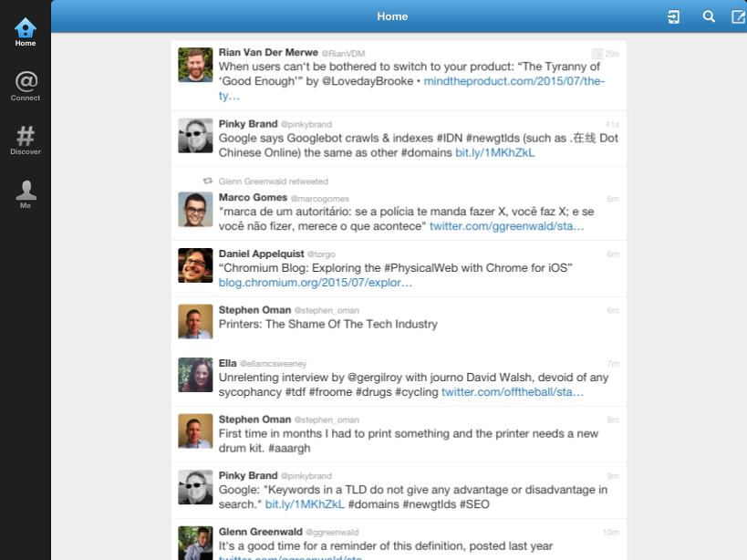View Ella's profile photo
This screenshot has height=560, width=747.
pyautogui.click(x=195, y=375)
